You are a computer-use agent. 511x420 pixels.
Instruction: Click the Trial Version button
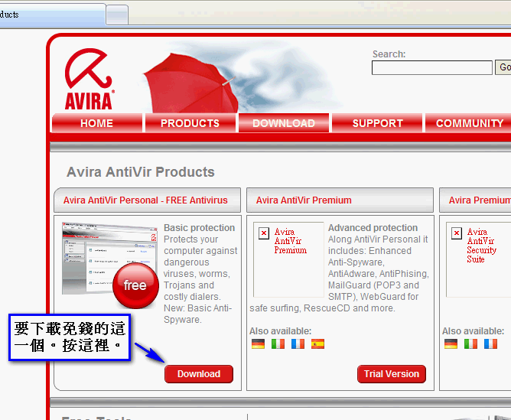click(392, 374)
